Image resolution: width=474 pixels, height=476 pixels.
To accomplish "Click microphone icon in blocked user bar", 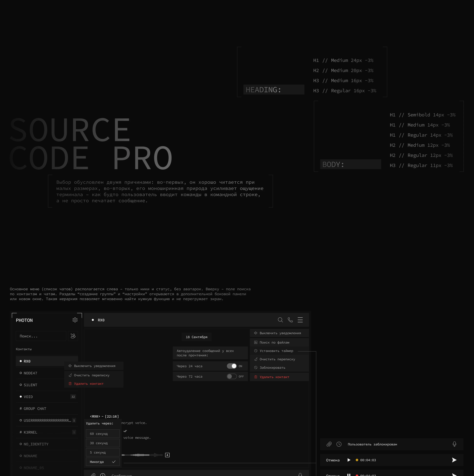I will point(454,444).
